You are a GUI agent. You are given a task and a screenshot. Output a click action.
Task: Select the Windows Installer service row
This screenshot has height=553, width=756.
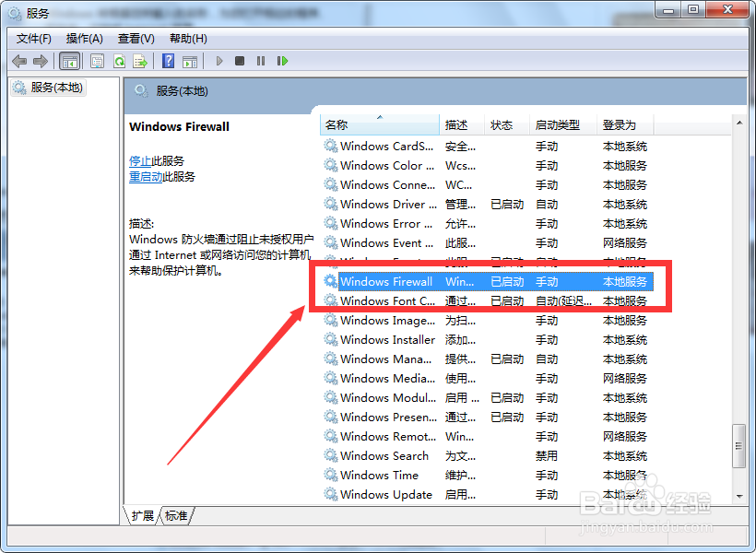click(x=487, y=339)
